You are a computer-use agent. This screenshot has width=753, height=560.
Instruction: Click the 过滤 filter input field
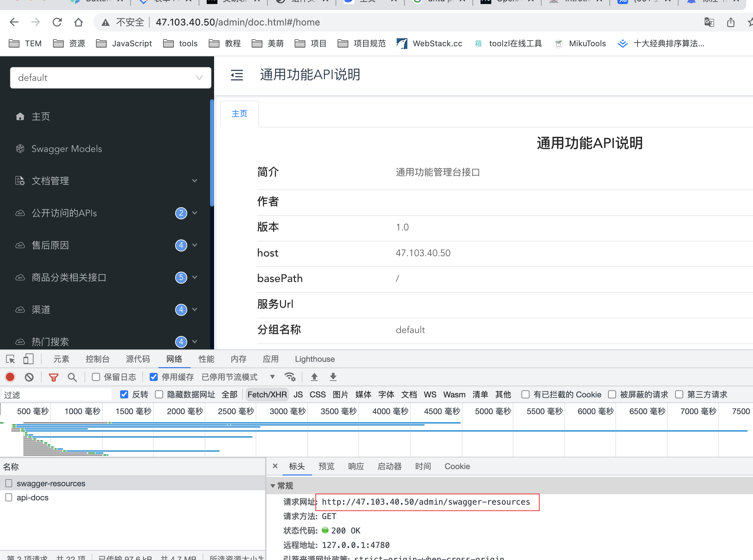56,395
